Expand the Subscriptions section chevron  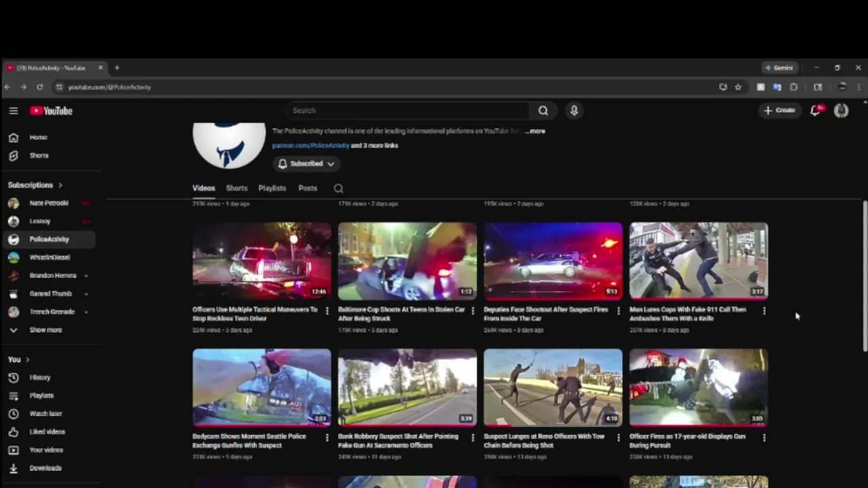click(60, 185)
